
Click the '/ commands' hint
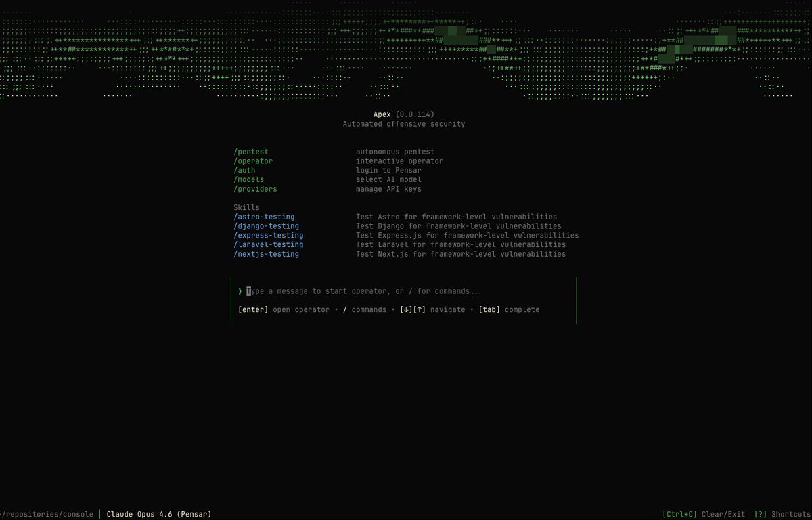pos(365,309)
